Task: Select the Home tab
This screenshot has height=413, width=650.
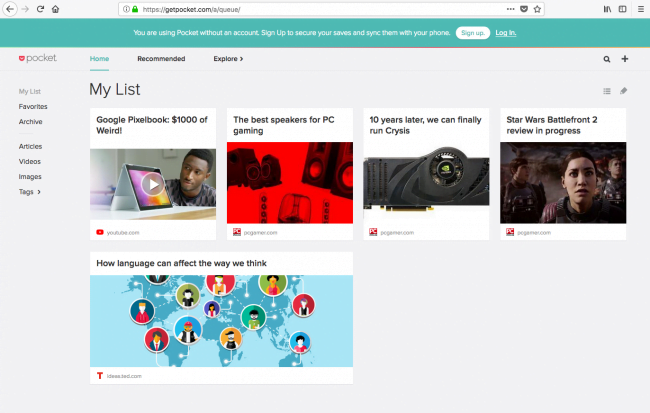Action: [99, 59]
